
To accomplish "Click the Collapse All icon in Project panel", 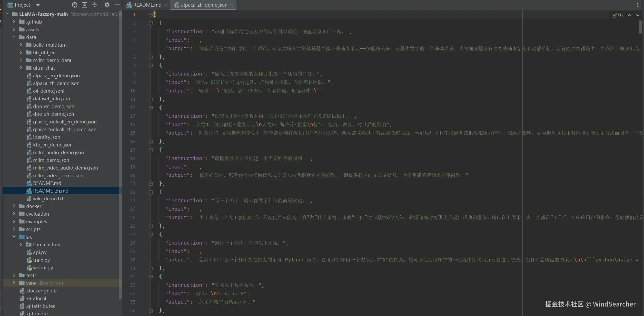I will click(95, 5).
